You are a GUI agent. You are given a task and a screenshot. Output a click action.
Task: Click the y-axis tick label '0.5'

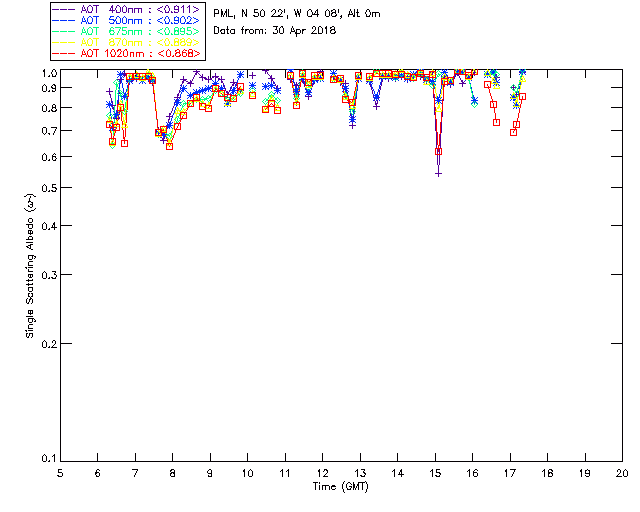pos(49,188)
